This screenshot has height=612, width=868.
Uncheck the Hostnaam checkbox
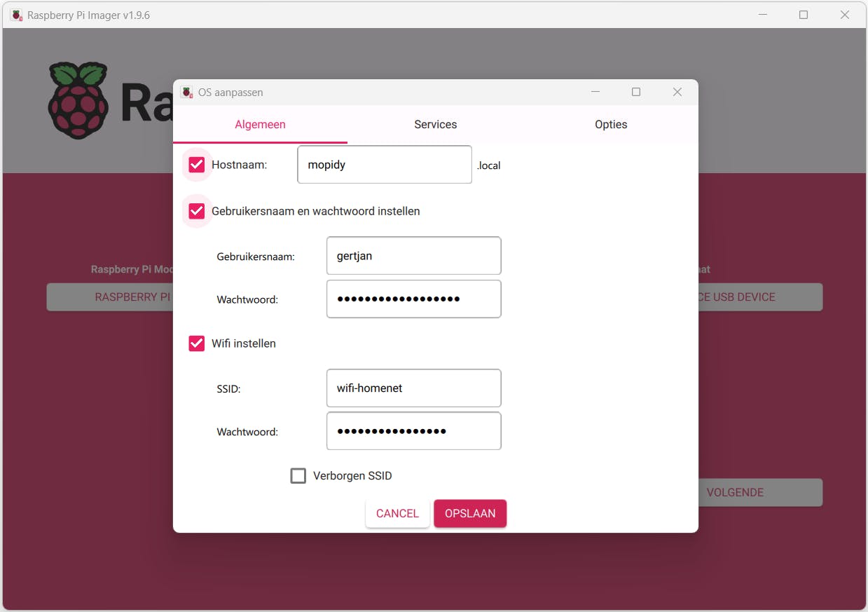point(197,165)
